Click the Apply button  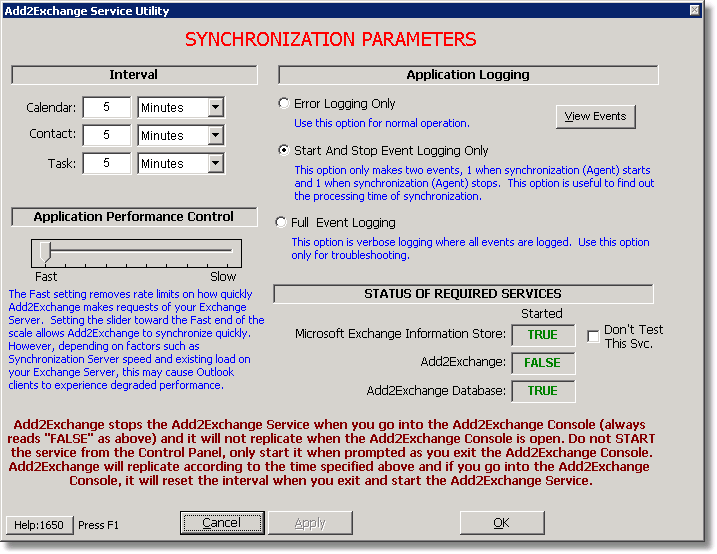(310, 523)
